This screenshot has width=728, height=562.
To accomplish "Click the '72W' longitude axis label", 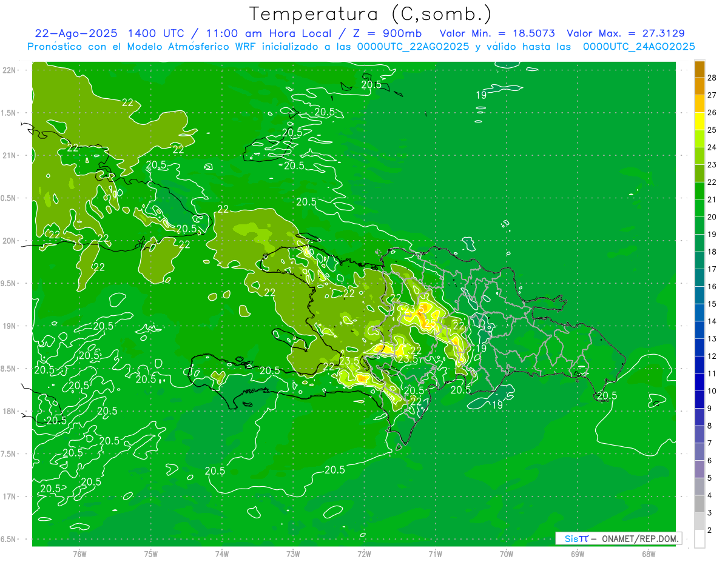I will (x=365, y=554).
